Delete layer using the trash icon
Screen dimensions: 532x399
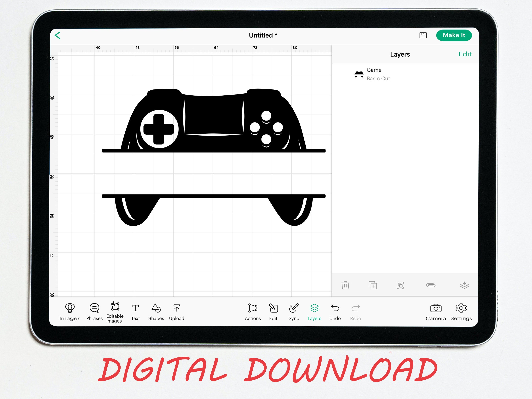point(346,285)
